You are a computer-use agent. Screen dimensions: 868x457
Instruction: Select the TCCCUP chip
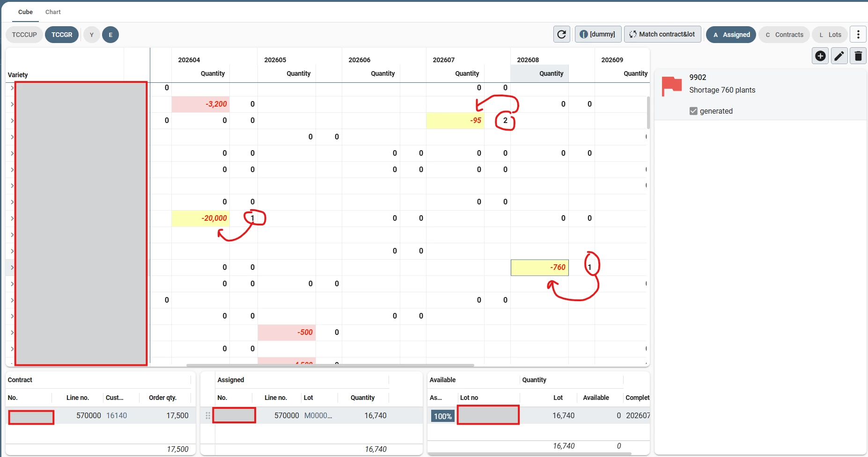(24, 35)
